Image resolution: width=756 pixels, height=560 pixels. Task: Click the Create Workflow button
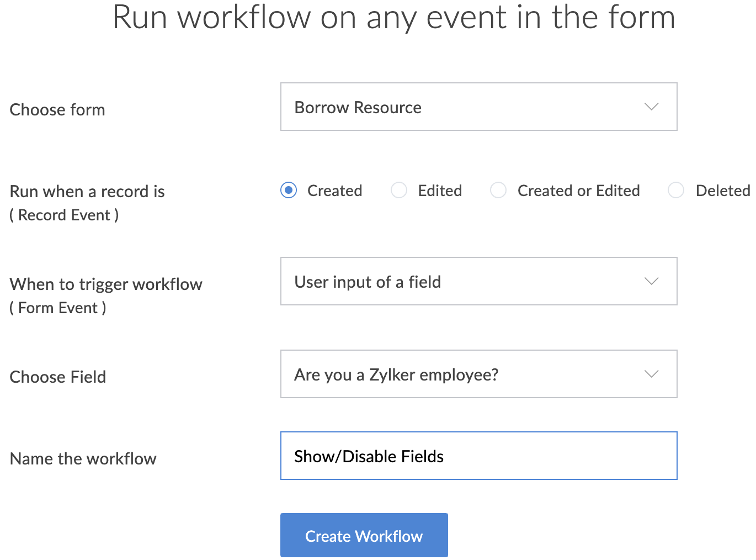364,535
